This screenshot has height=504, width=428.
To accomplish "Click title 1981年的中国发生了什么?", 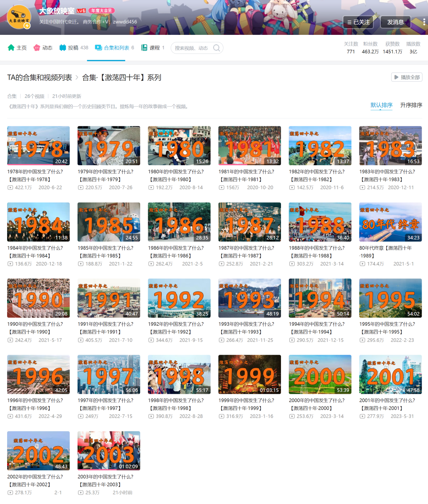I will (x=246, y=172).
